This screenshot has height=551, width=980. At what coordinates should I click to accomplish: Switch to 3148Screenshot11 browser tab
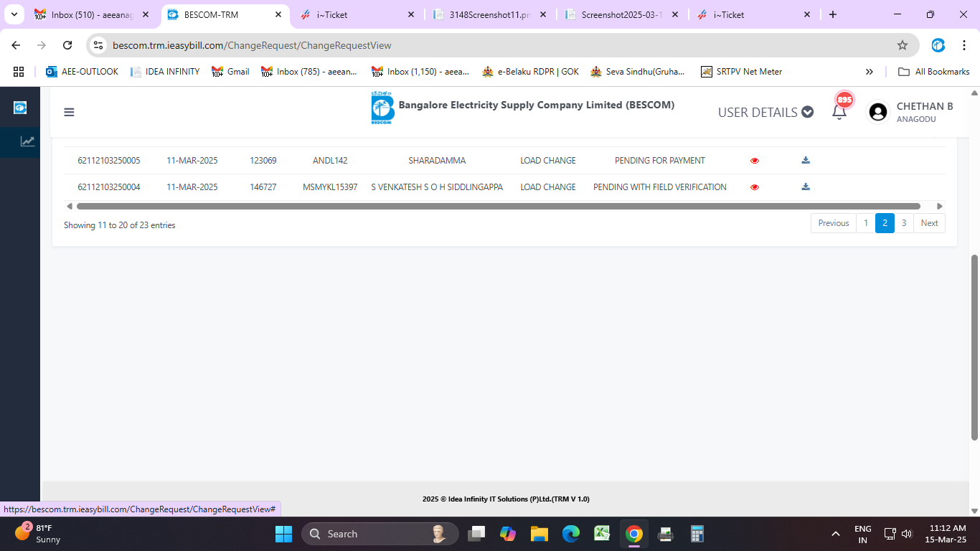pos(489,14)
